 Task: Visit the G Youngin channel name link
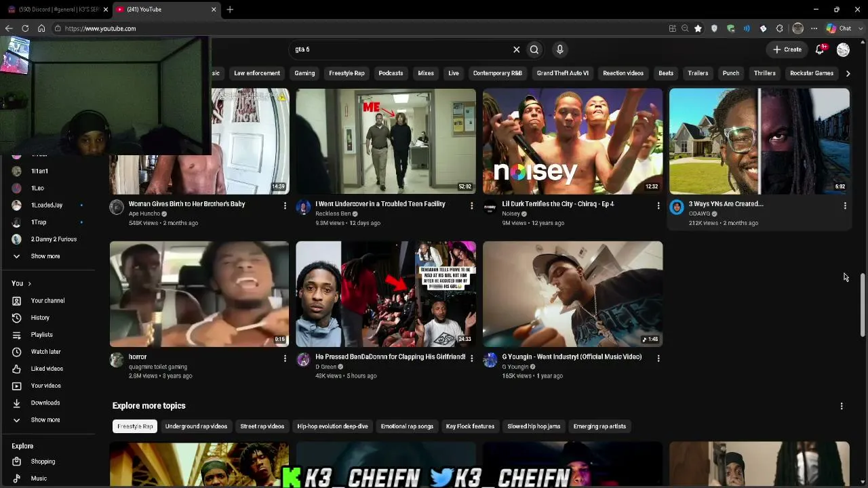pos(515,367)
